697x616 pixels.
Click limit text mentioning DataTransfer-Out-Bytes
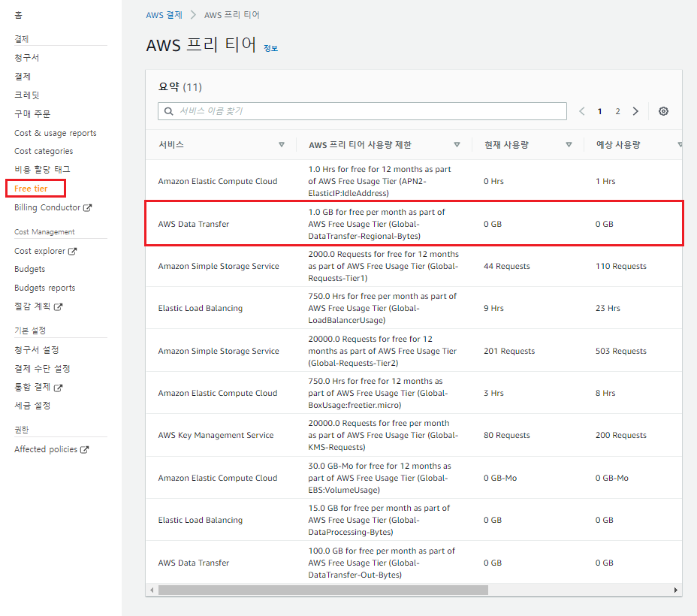[382, 563]
